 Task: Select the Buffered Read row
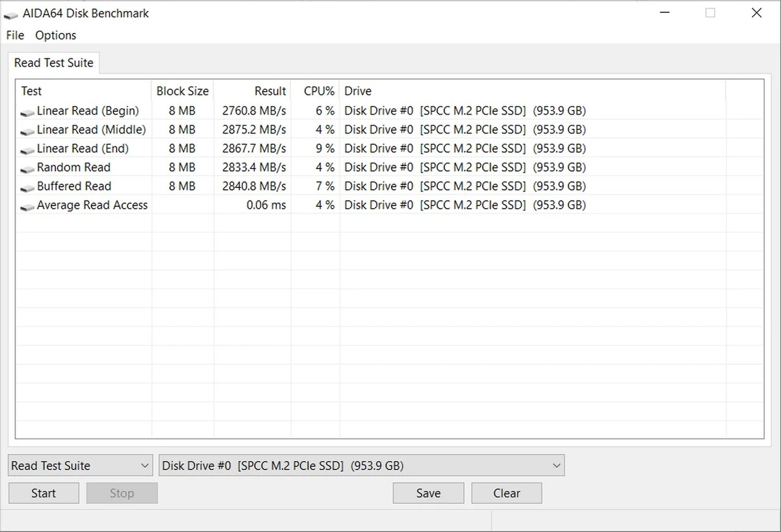pos(390,186)
